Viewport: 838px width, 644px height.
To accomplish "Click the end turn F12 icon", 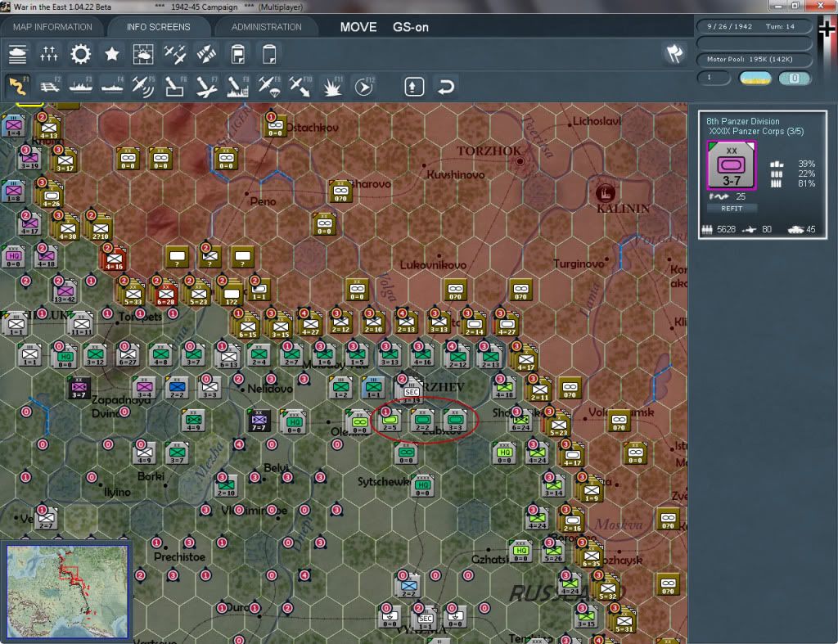I will (364, 86).
